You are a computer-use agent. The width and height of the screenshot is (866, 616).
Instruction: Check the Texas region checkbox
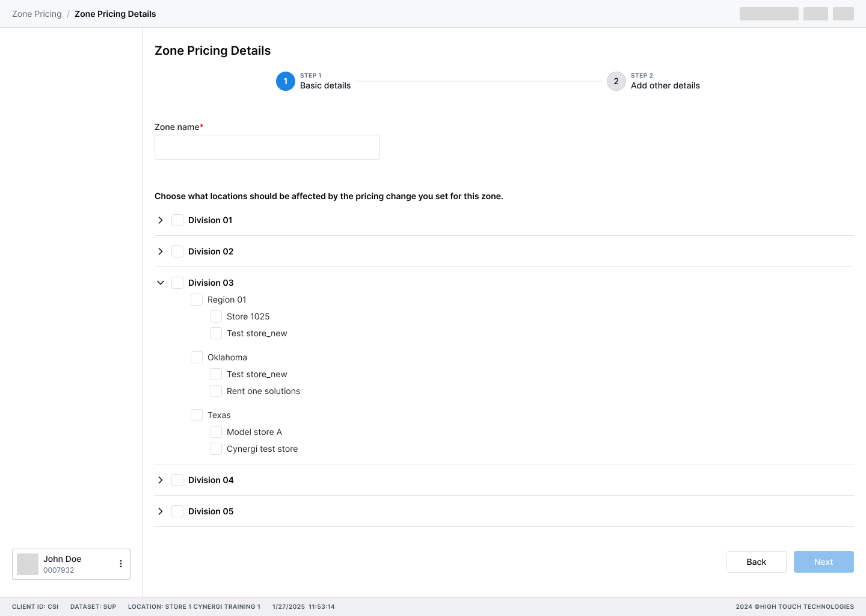(x=197, y=415)
